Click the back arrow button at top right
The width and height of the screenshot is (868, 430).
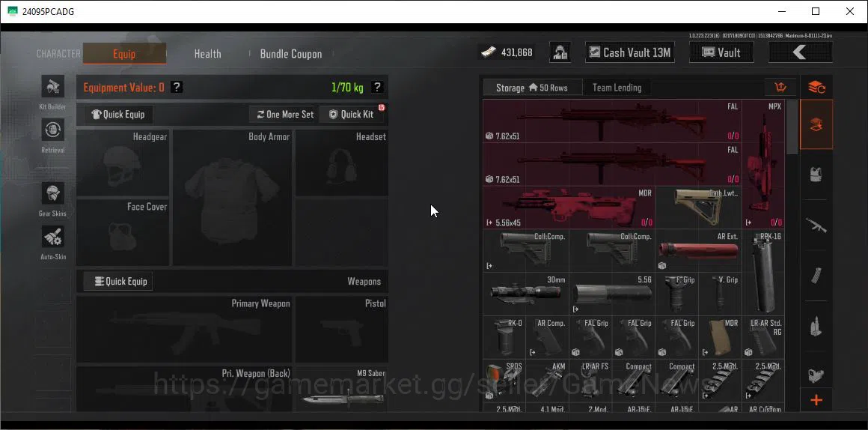point(800,52)
